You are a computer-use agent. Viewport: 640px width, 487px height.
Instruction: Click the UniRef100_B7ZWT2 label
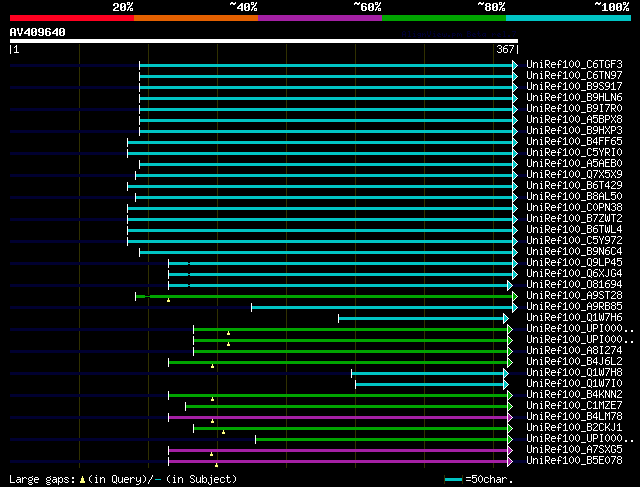click(x=574, y=219)
